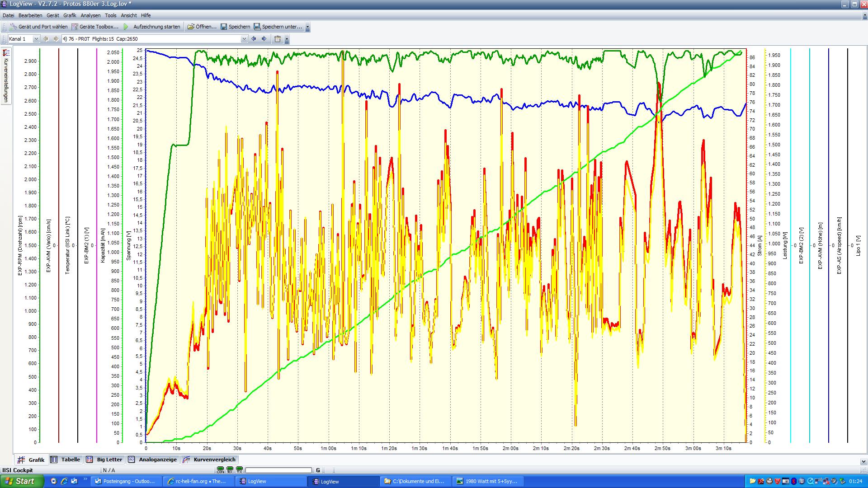Click the CON status indicator
This screenshot has width=868, height=488.
[220, 470]
